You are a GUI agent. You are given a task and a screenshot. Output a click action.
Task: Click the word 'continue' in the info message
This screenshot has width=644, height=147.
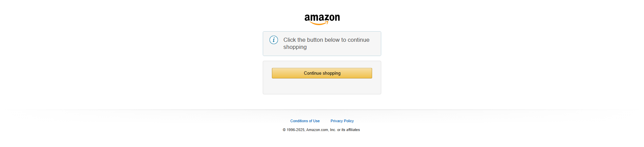pos(359,40)
